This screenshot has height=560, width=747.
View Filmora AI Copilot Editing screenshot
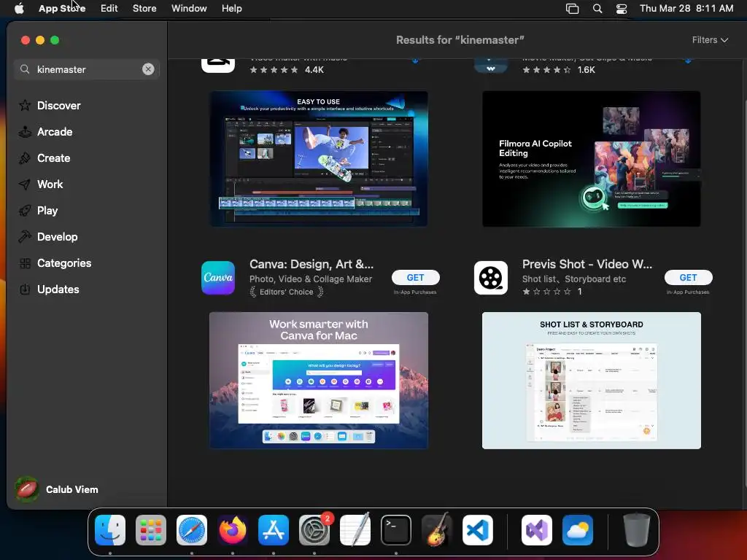coord(591,158)
